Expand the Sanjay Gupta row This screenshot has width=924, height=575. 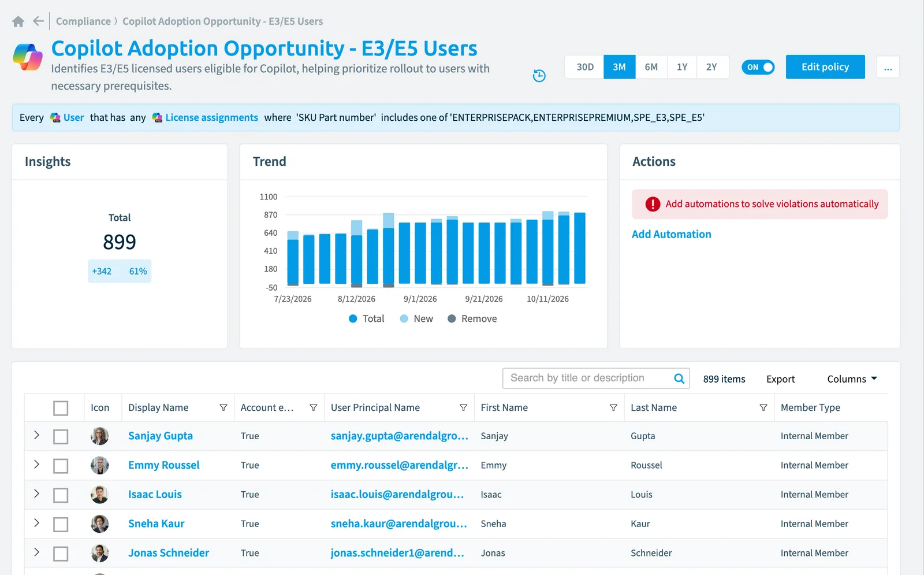coord(36,435)
